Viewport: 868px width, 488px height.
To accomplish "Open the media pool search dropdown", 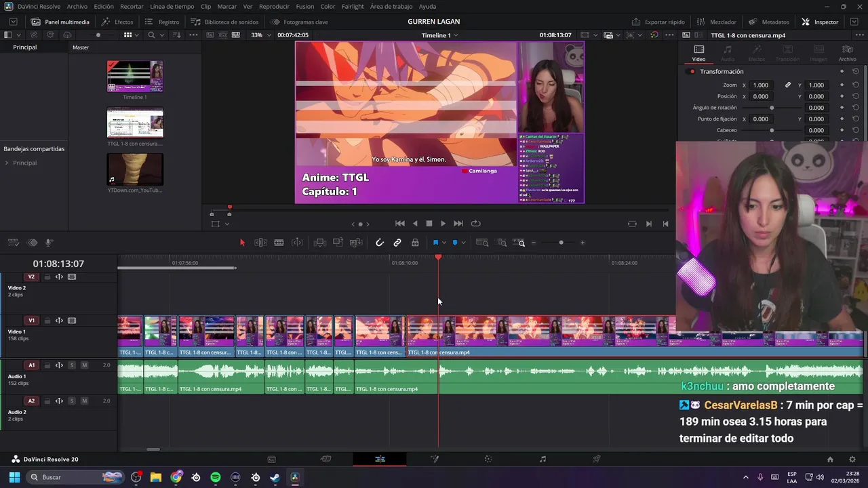I will [x=161, y=35].
